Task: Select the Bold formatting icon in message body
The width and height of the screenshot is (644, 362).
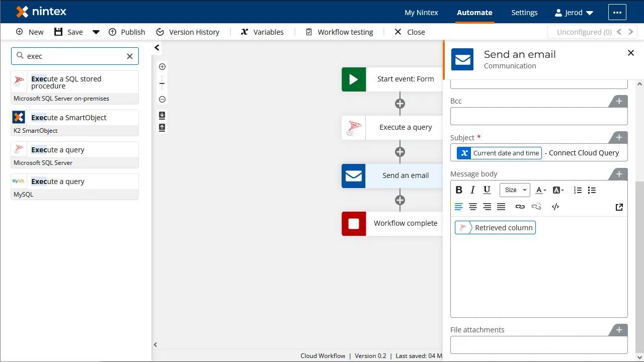Action: (x=459, y=190)
